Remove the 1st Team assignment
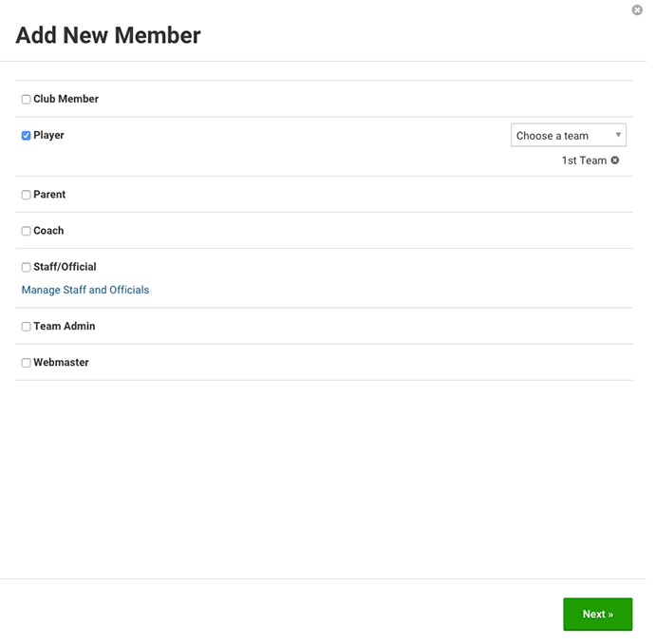The width and height of the screenshot is (656, 644). 614,161
